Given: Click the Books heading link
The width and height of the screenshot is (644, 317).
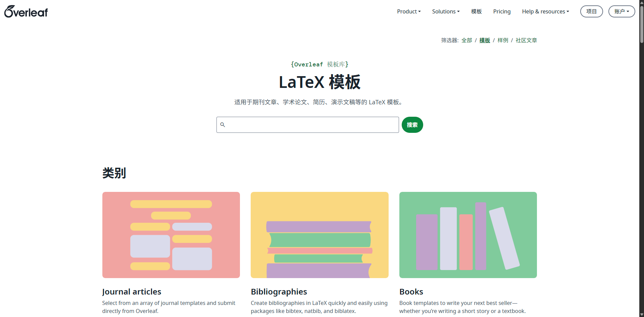Looking at the screenshot, I should coord(411,292).
